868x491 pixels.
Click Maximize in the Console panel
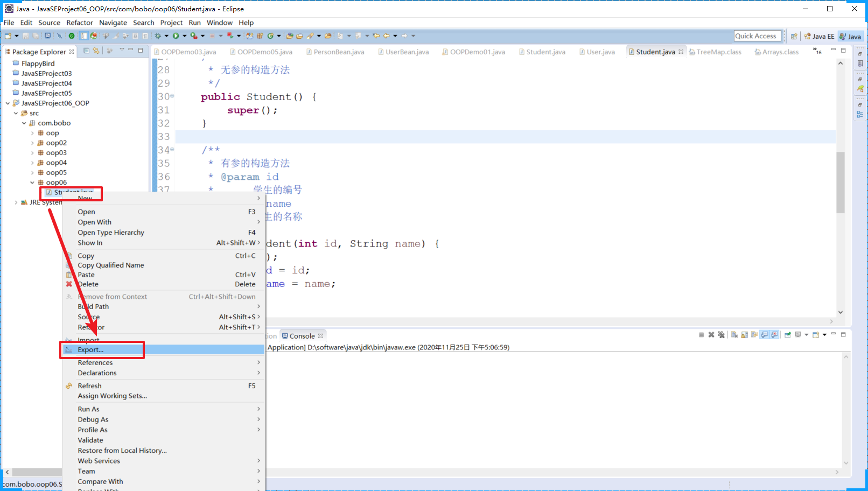[x=843, y=334]
